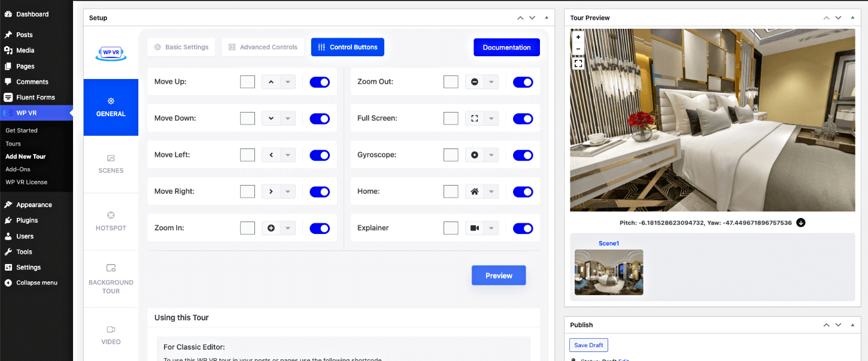Viewport: 868px width, 361px height.
Task: Turn off the Move Right switch
Action: point(320,192)
